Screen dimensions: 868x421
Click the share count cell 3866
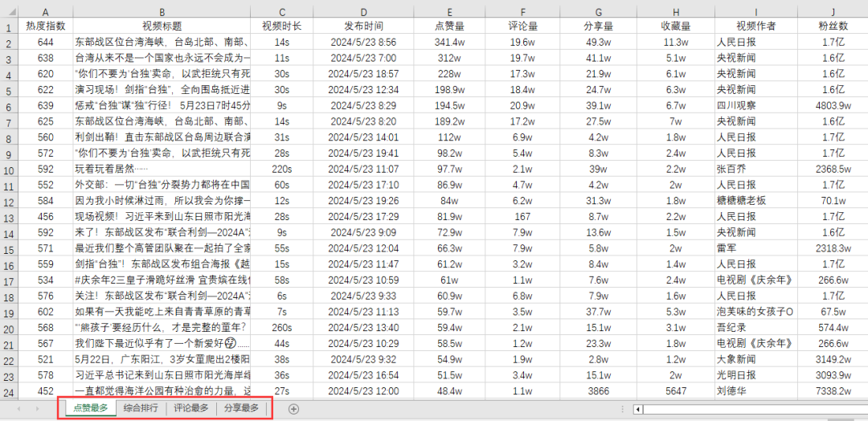pyautogui.click(x=599, y=391)
